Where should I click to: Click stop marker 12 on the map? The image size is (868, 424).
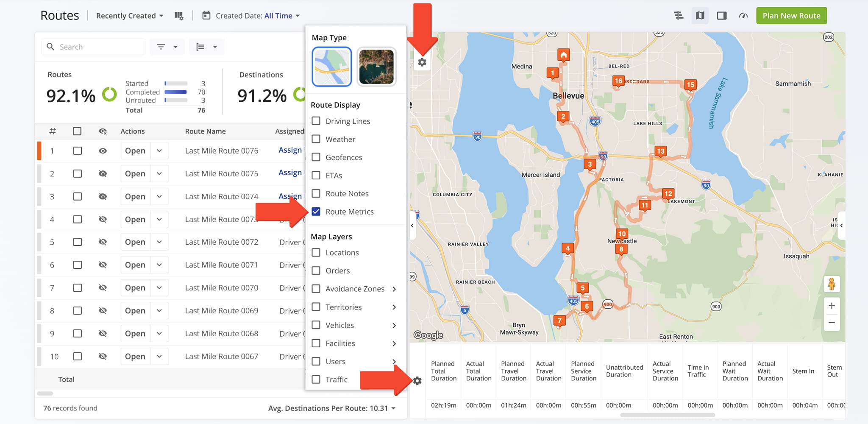[x=668, y=194]
